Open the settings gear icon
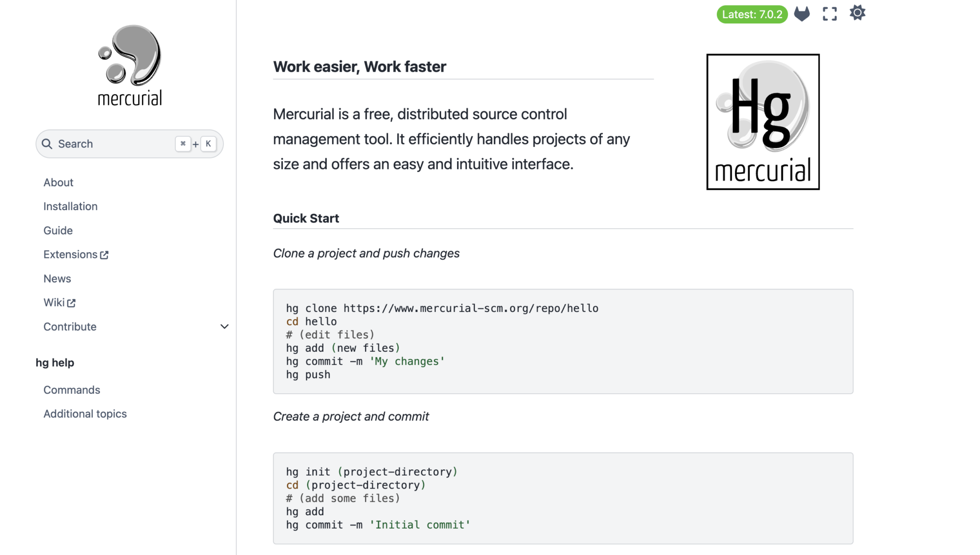 point(857,13)
